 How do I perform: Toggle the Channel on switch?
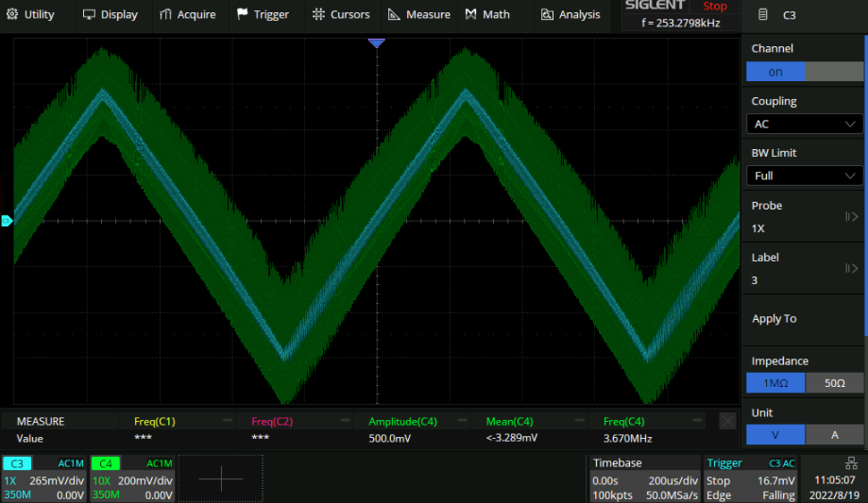[x=804, y=72]
